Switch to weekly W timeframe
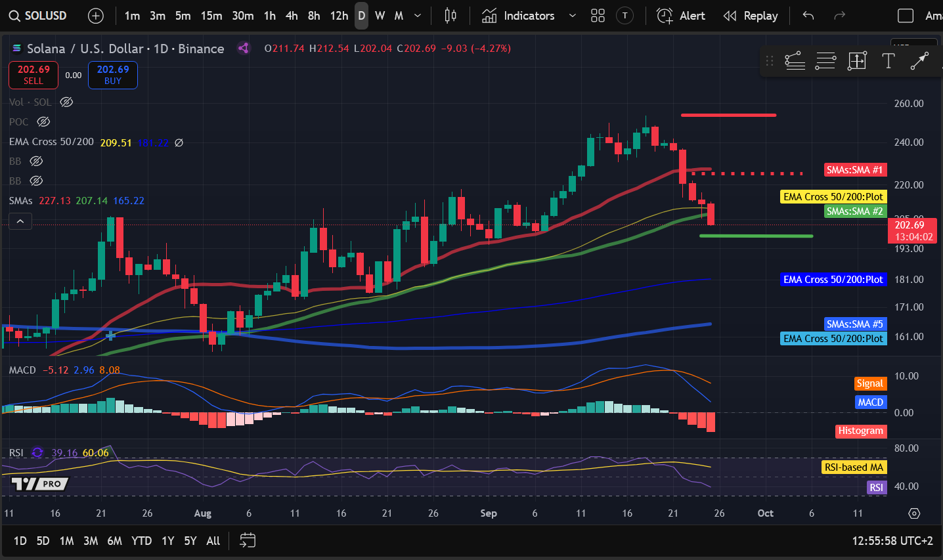Screen dimensions: 943x560 [x=380, y=16]
